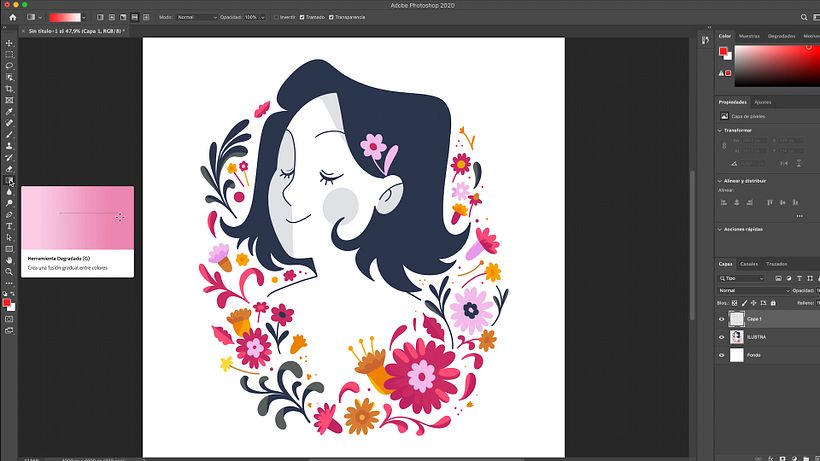
Task: Select the Brush tool
Action: 9,135
